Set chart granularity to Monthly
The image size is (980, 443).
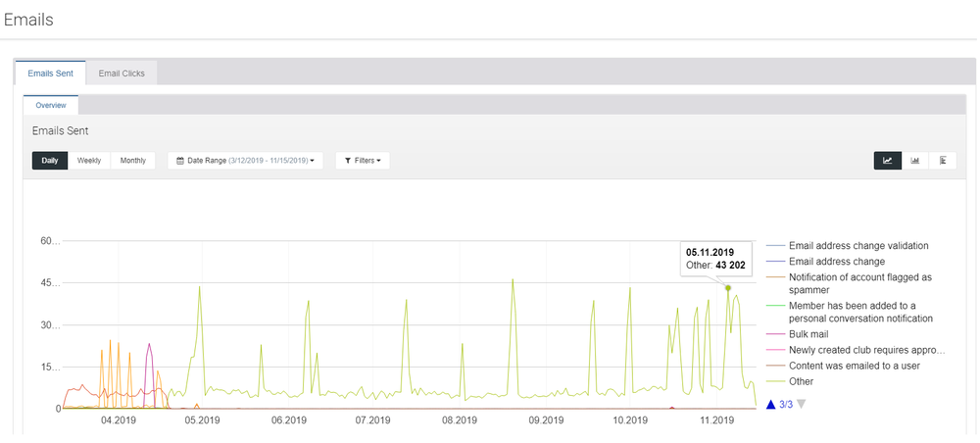(x=132, y=161)
